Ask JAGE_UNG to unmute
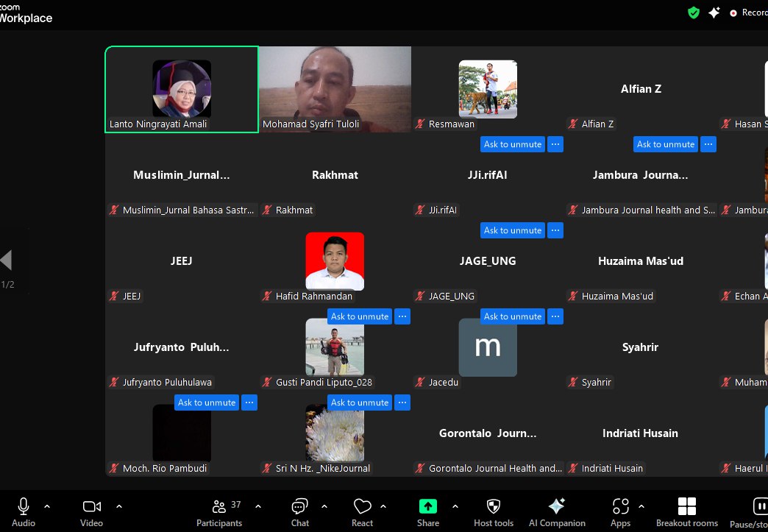The width and height of the screenshot is (768, 532). tap(513, 316)
